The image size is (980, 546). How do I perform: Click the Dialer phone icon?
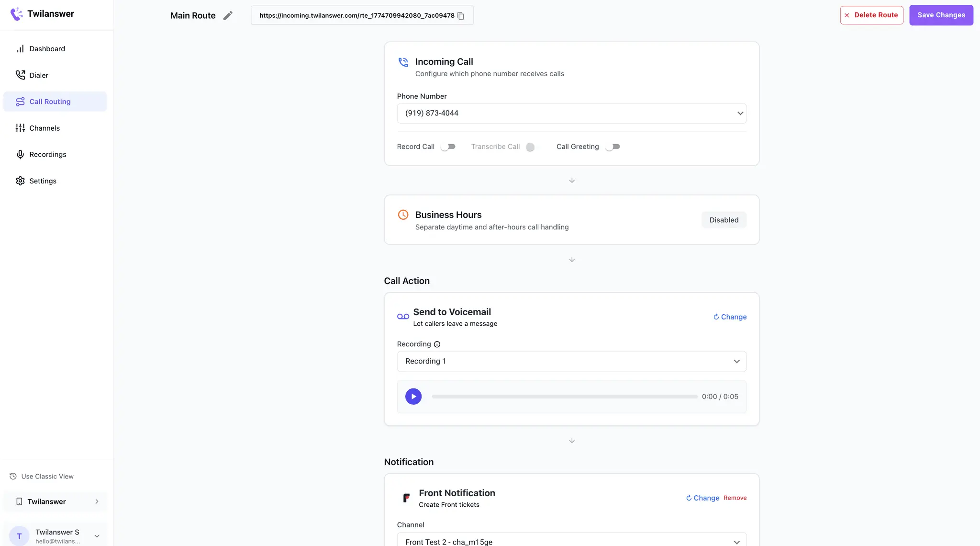(x=20, y=75)
